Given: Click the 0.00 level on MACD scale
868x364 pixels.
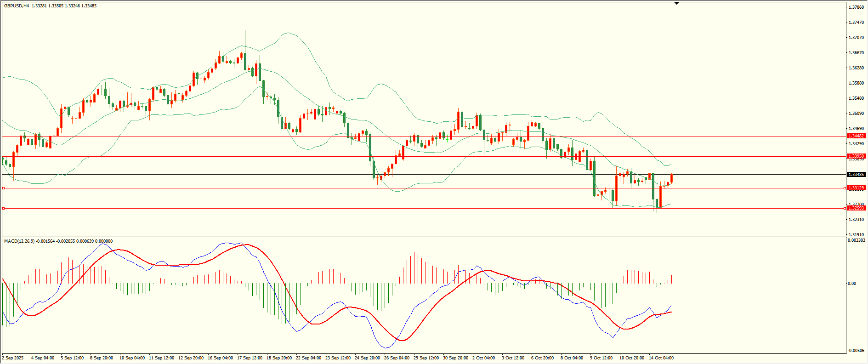Looking at the screenshot, I should [851, 284].
